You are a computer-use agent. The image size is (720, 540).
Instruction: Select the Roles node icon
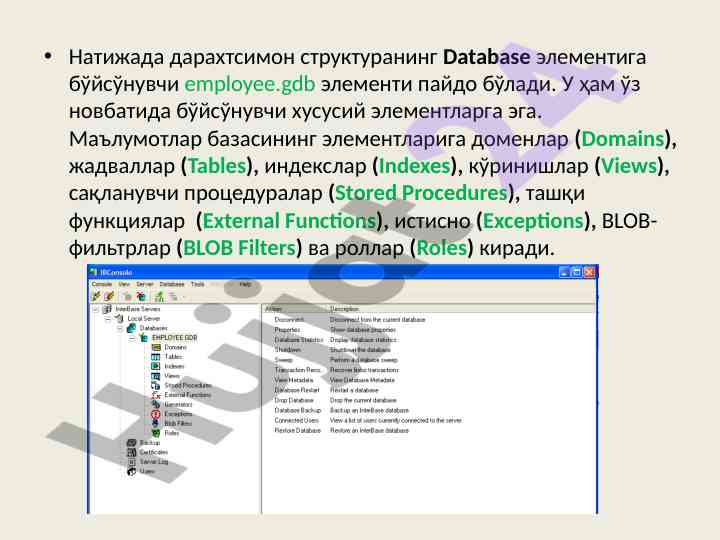coord(156,433)
